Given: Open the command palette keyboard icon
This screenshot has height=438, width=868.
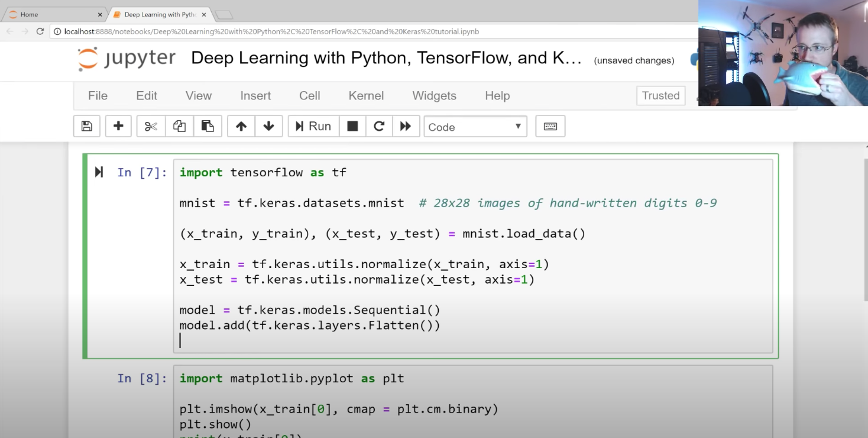Looking at the screenshot, I should coord(550,126).
